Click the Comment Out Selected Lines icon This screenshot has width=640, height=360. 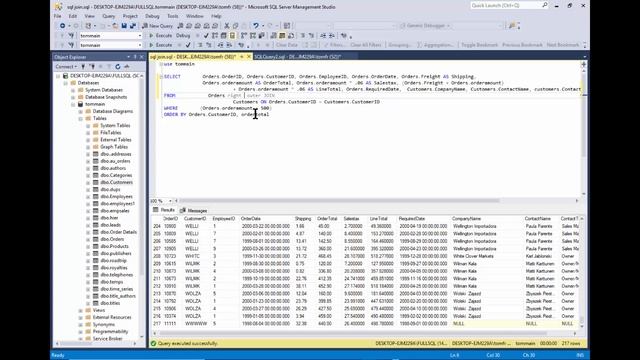[302, 36]
